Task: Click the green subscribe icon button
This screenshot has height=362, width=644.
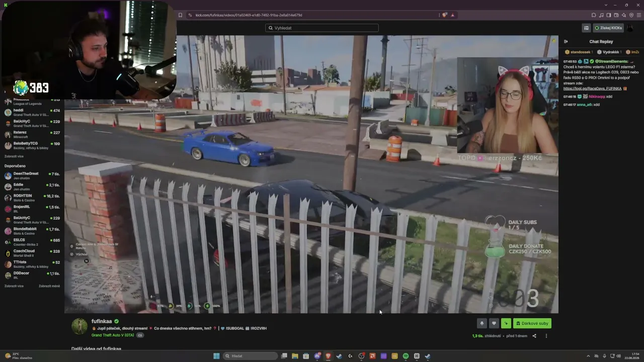Action: tap(506, 323)
